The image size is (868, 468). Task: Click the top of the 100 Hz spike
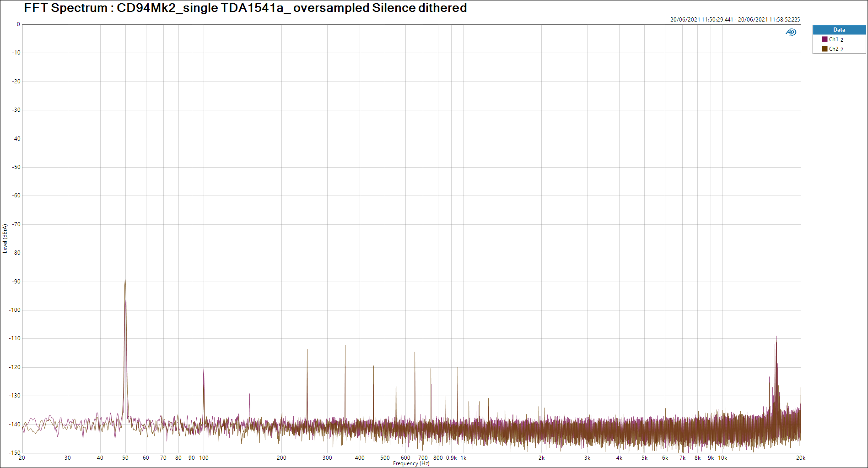[x=204, y=369]
